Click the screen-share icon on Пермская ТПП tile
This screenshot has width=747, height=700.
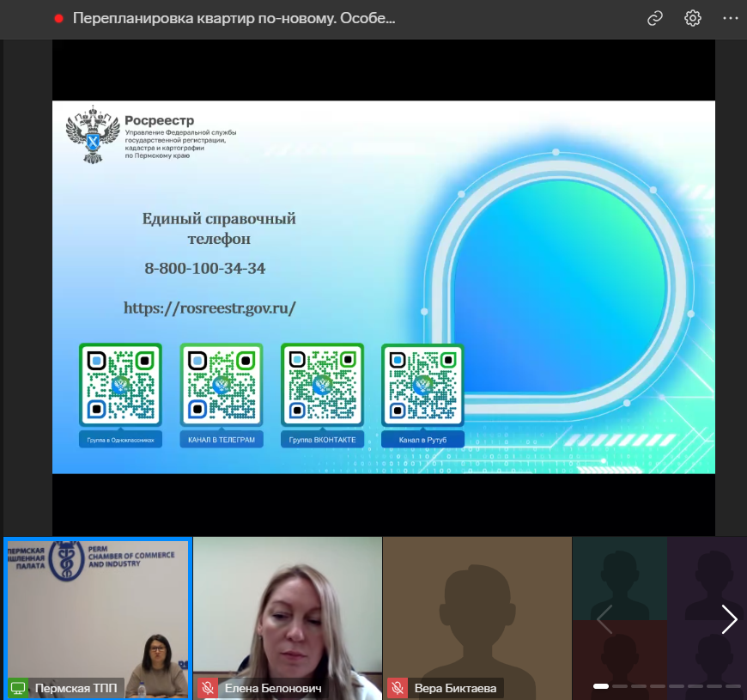coord(18,688)
